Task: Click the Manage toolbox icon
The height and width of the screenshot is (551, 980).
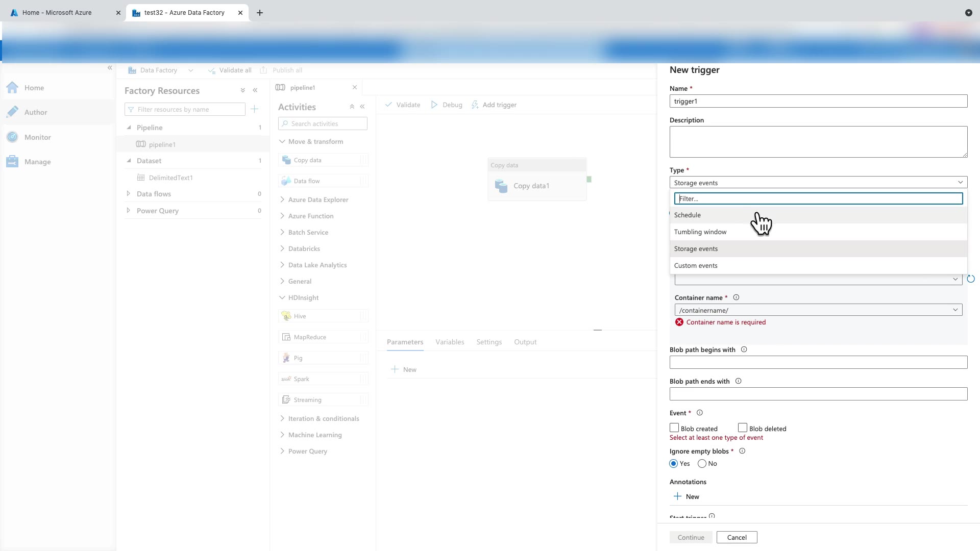Action: point(12,162)
